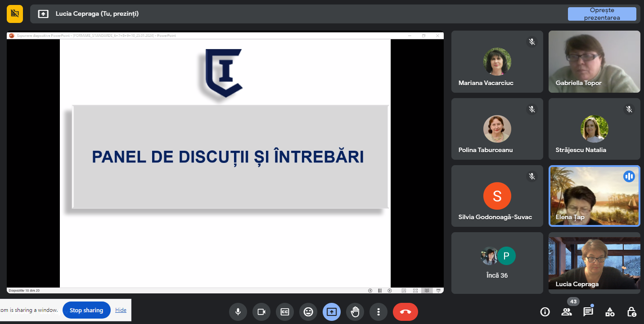Click the Stop sharing button
The height and width of the screenshot is (324, 644).
click(x=86, y=310)
